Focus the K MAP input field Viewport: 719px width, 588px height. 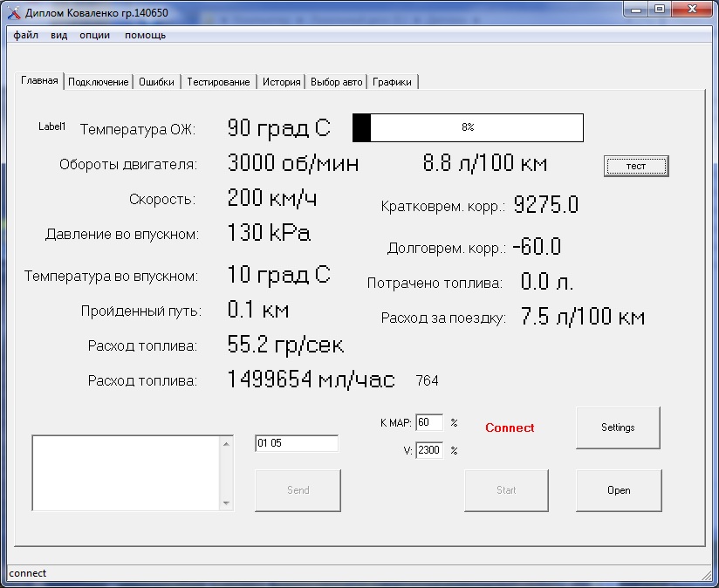click(429, 422)
